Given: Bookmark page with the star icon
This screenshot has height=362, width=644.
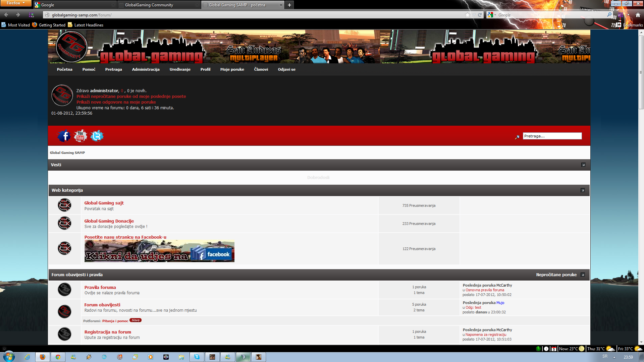Looking at the screenshot, I should [x=468, y=15].
